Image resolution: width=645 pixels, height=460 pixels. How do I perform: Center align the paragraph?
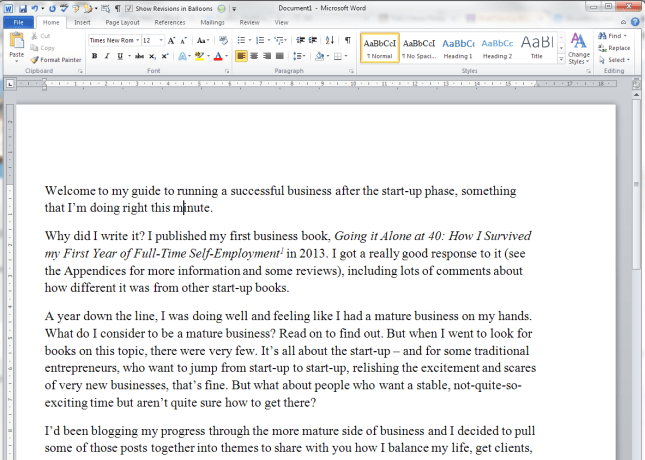(254, 56)
